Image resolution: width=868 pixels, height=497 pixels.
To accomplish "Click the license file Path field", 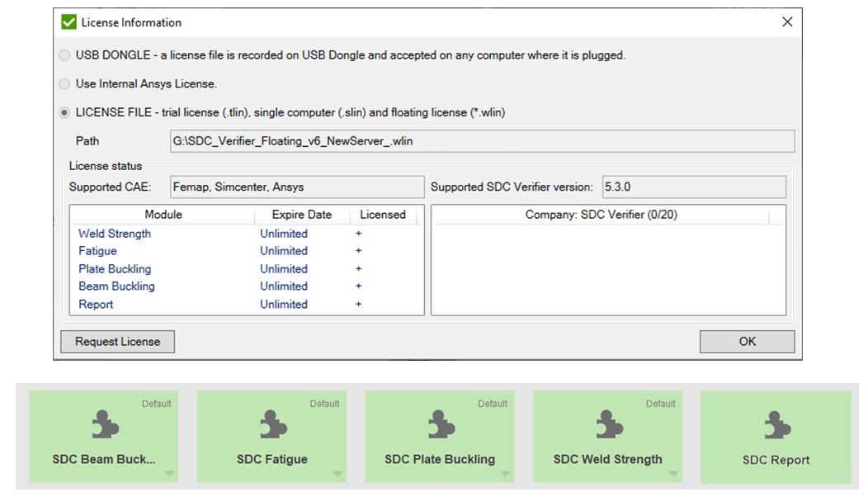I will point(482,141).
